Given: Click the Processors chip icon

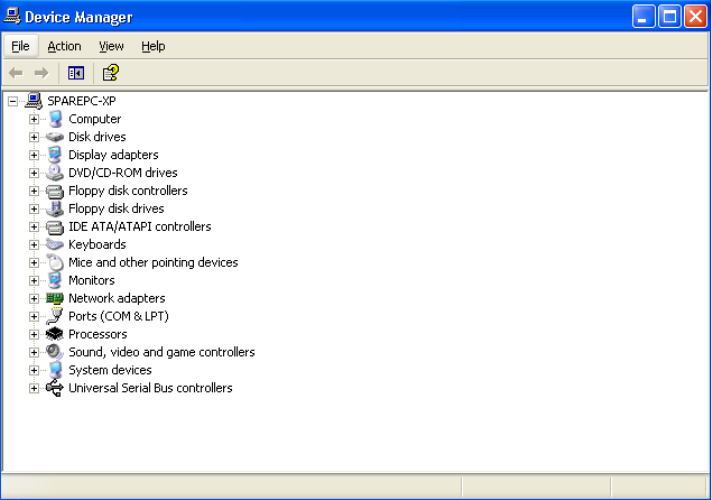Looking at the screenshot, I should pos(55,334).
